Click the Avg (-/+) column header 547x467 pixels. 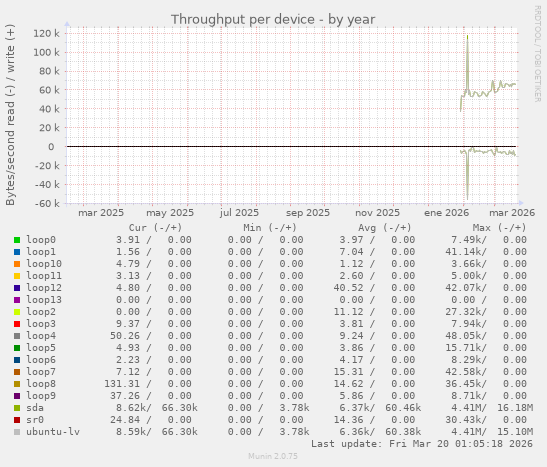[385, 228]
